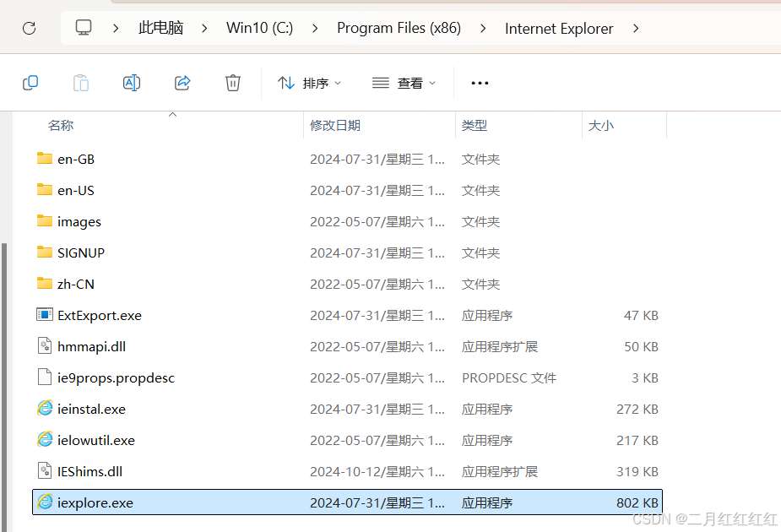Screen dimensions: 781x532
Task: Open the 排序 sort dropdown
Action: coord(309,83)
